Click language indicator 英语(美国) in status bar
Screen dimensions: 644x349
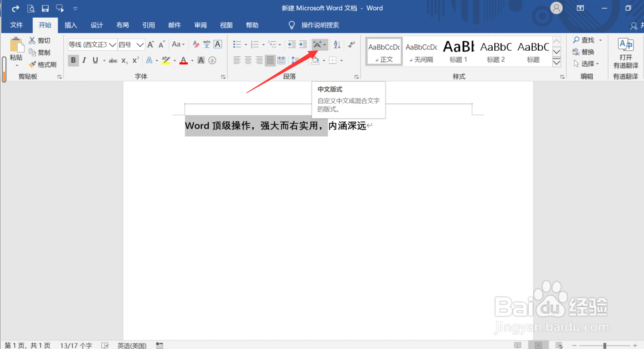[132, 346]
